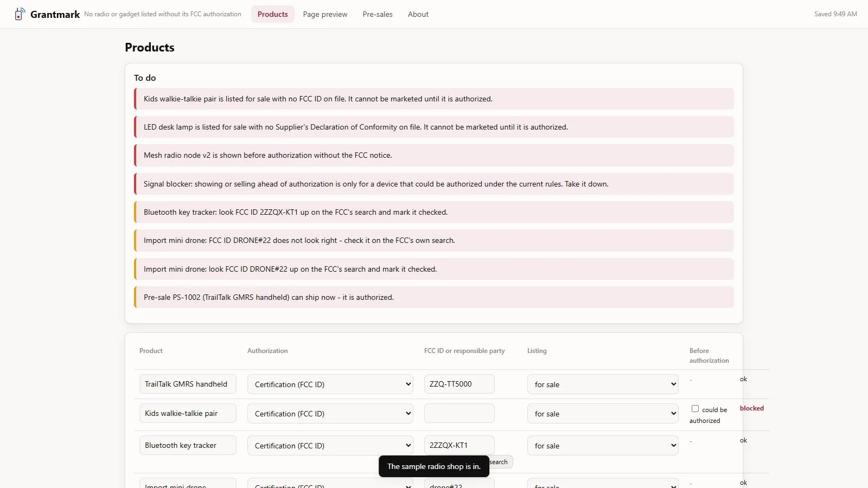Click the Grantmark radio logo icon
The image size is (868, 488).
point(20,14)
